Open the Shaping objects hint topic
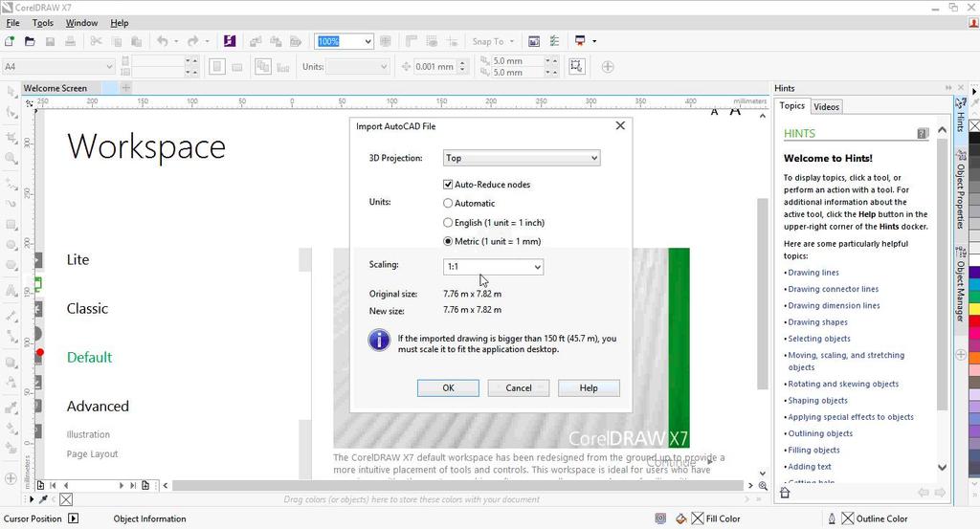Image resolution: width=980 pixels, height=529 pixels. coord(817,401)
